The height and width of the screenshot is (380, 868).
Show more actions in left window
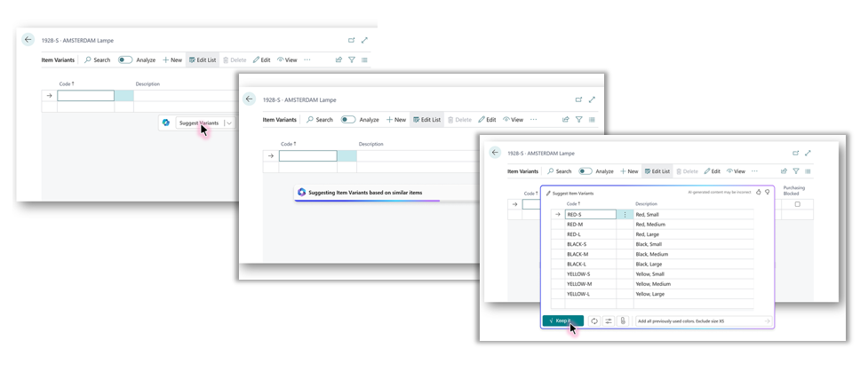tap(307, 59)
